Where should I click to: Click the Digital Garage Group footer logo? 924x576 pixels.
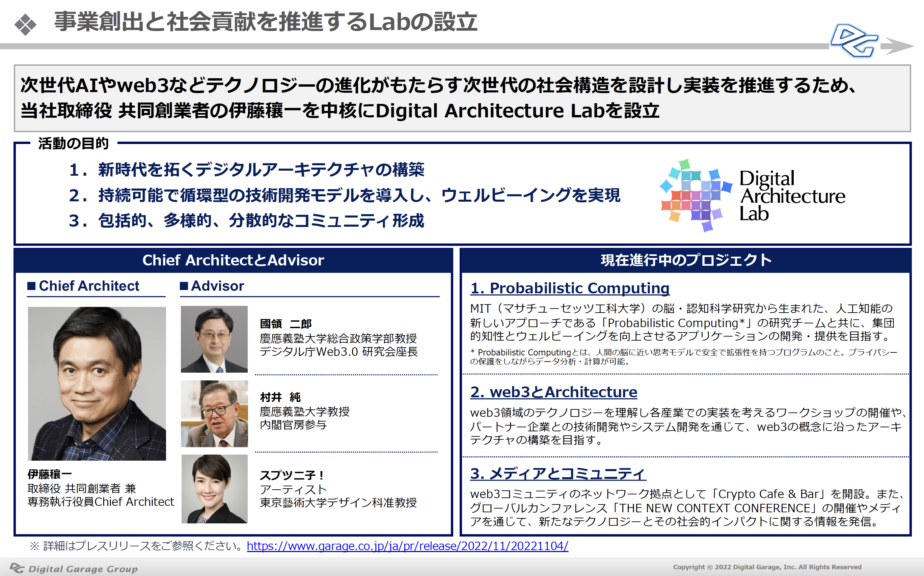point(74,568)
